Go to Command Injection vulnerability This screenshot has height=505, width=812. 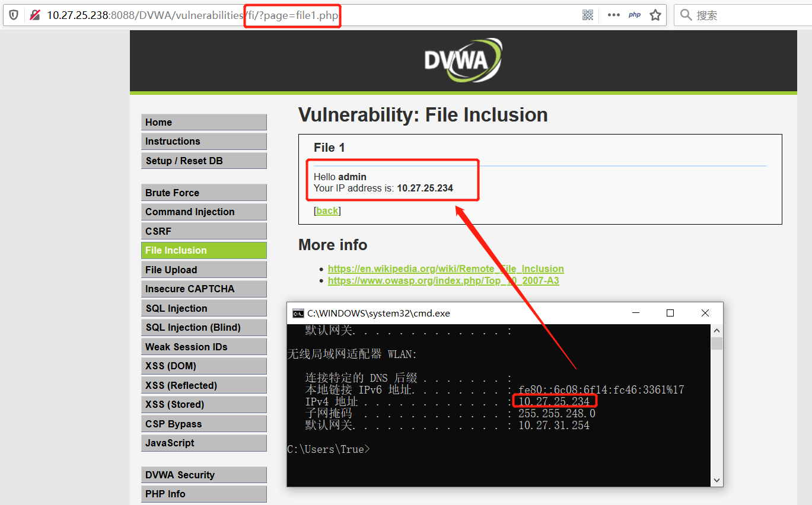pyautogui.click(x=204, y=212)
